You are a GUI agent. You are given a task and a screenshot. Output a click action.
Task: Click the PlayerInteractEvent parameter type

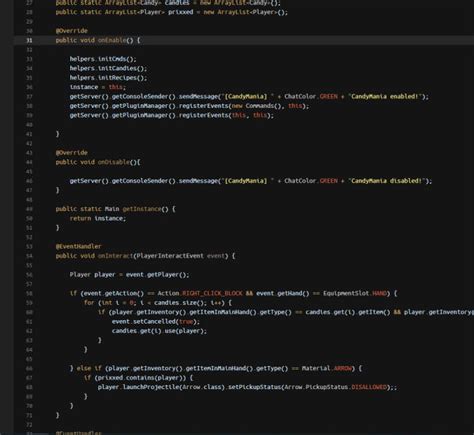click(170, 256)
